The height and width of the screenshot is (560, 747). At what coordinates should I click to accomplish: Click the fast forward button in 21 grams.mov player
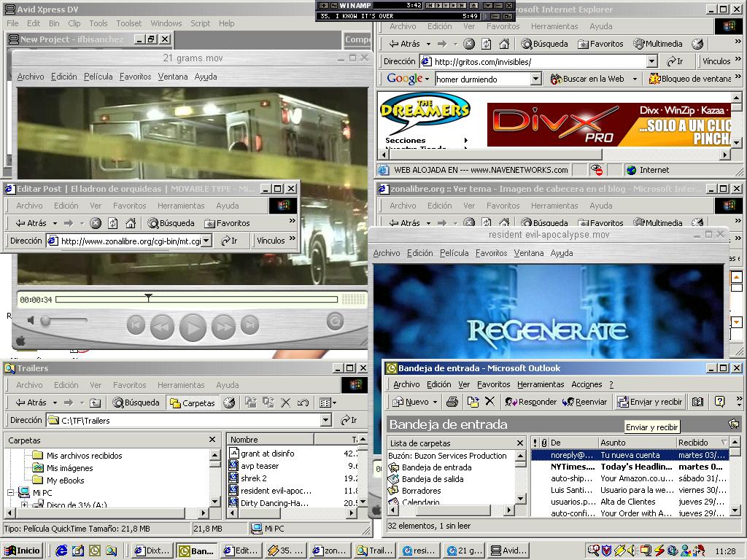pyautogui.click(x=223, y=326)
